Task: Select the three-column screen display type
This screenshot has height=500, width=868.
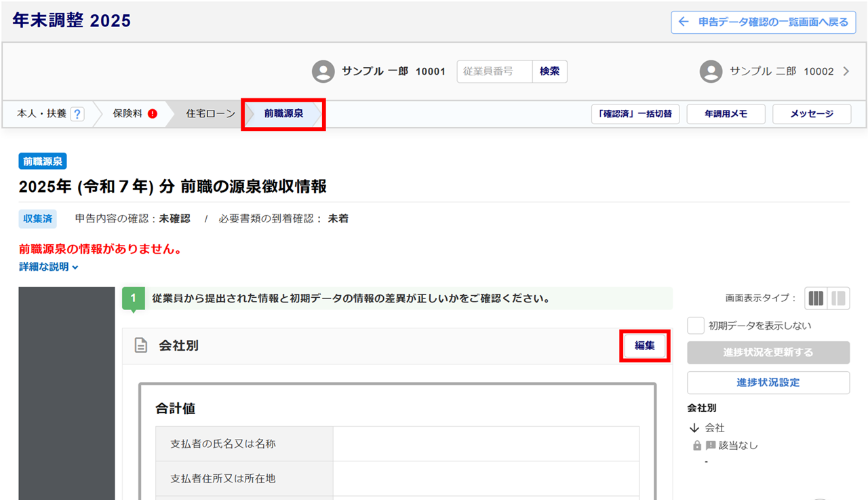Action: 816,299
